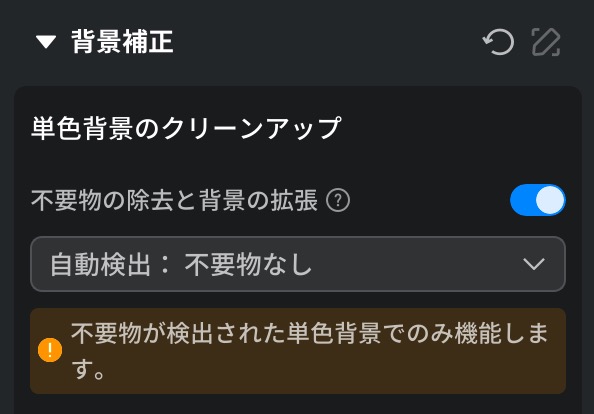Click the dashed-frame pencil edit icon
The width and height of the screenshot is (594, 414).
click(x=546, y=42)
